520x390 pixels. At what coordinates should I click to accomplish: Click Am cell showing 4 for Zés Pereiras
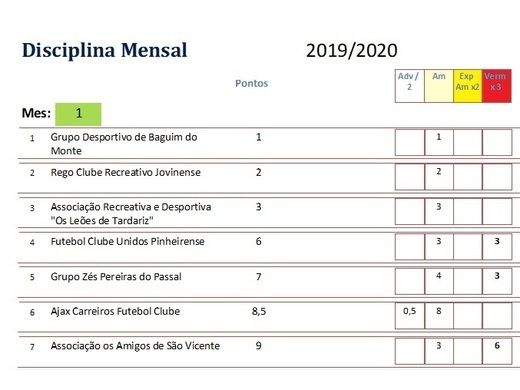pyautogui.click(x=439, y=281)
